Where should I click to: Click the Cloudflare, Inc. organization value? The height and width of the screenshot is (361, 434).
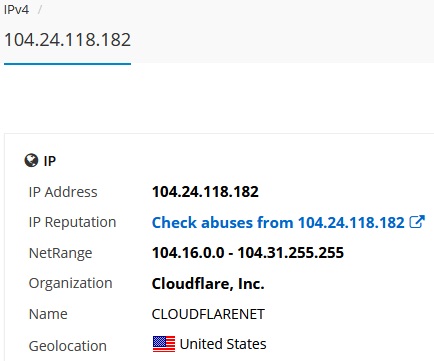pyautogui.click(x=208, y=284)
